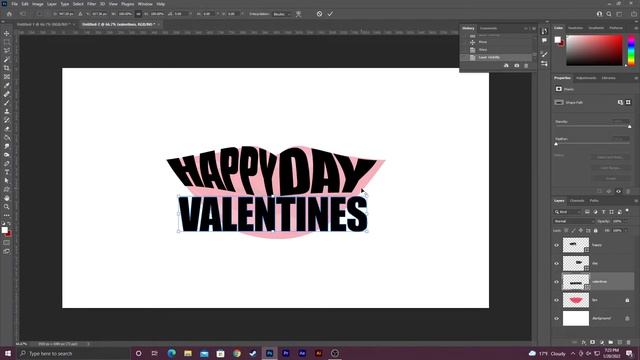This screenshot has width=640, height=360.
Task: Switch to the Swatches tab
Action: (x=576, y=28)
